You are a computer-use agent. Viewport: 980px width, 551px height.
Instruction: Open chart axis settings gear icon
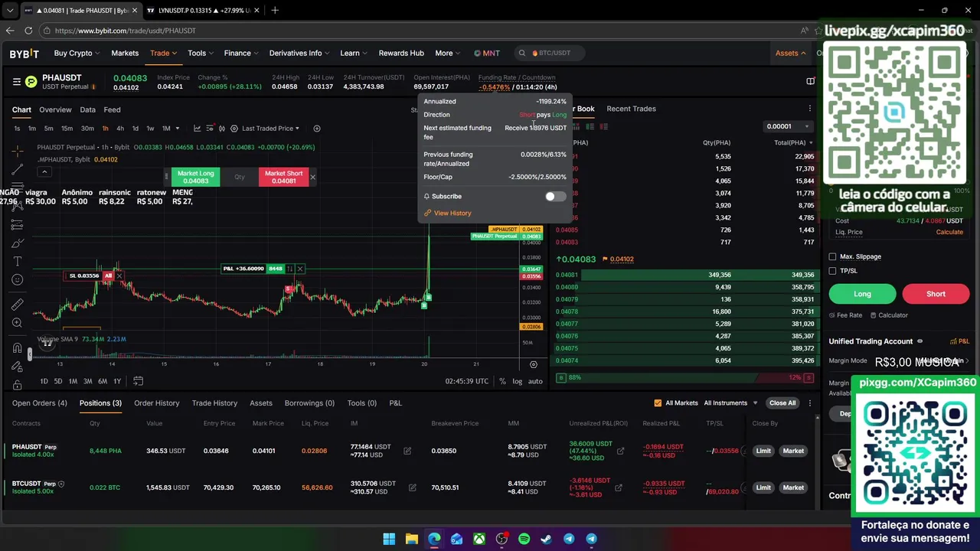[x=534, y=364]
